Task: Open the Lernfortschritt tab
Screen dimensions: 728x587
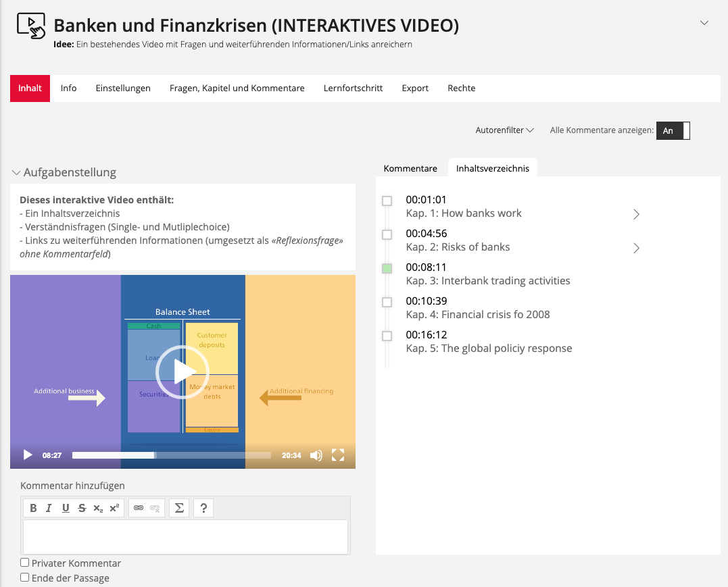Action: click(353, 88)
